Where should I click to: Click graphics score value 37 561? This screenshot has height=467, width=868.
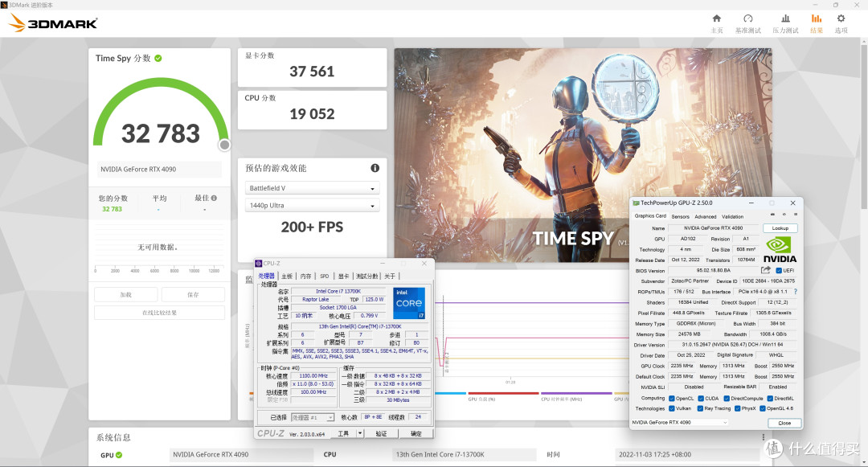[x=312, y=72]
